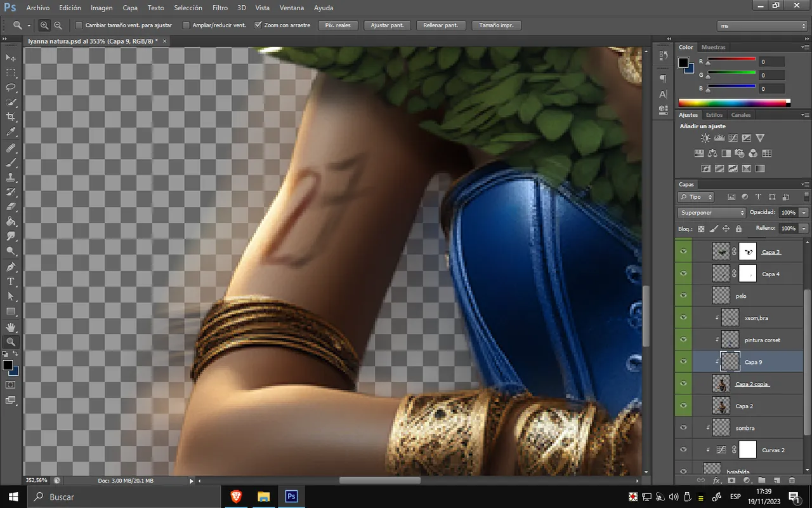The image size is (812, 508).
Task: Add a Channel Mixer adjustment
Action: click(x=753, y=153)
